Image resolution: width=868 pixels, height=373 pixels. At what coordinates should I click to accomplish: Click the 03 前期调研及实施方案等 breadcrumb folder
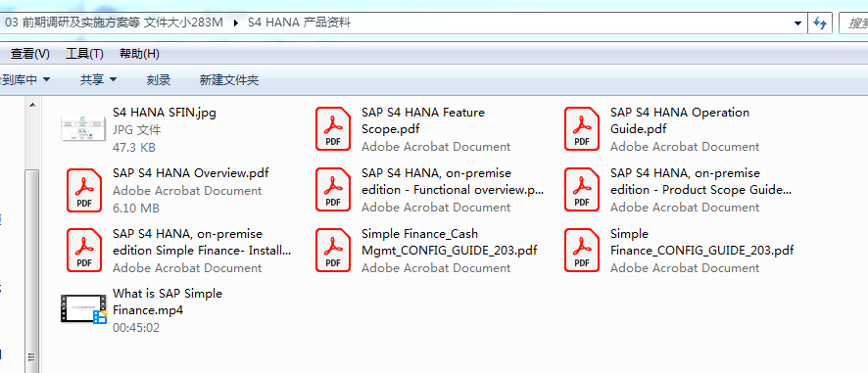(x=114, y=23)
